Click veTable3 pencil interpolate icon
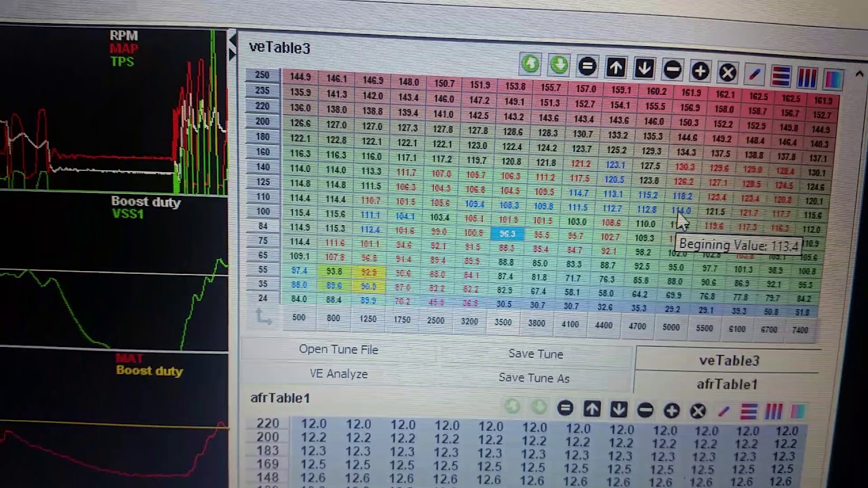Screen dimensions: 868x488 tap(755, 74)
